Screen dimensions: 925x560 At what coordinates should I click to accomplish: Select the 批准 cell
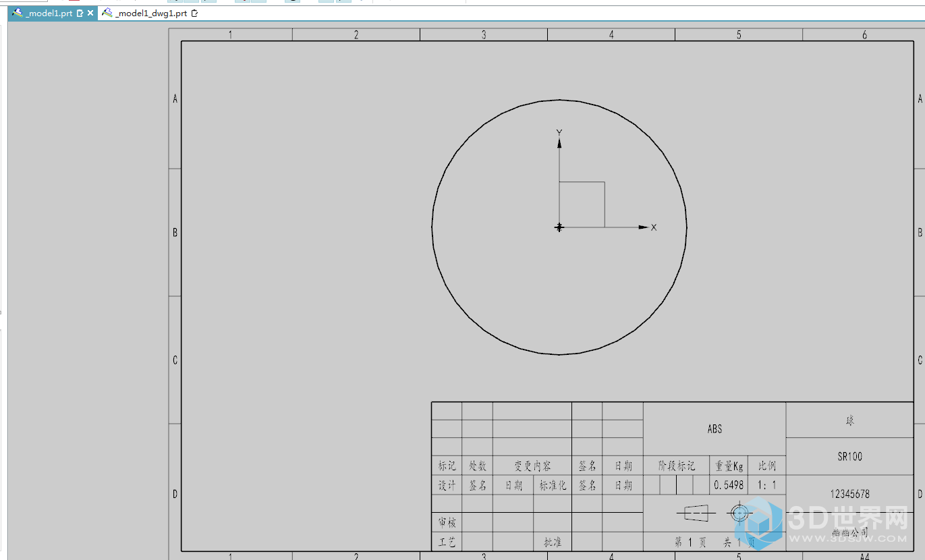[553, 542]
